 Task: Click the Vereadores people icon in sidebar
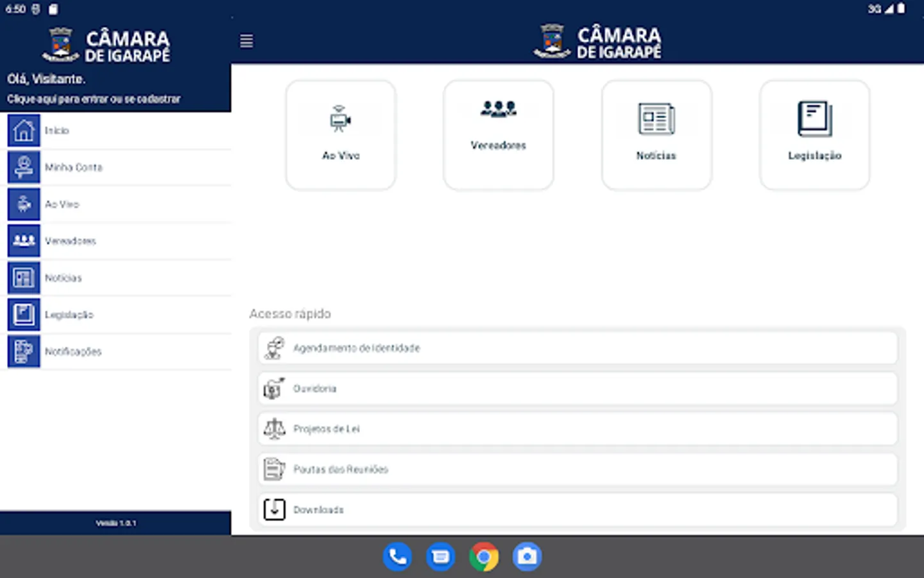pyautogui.click(x=24, y=241)
